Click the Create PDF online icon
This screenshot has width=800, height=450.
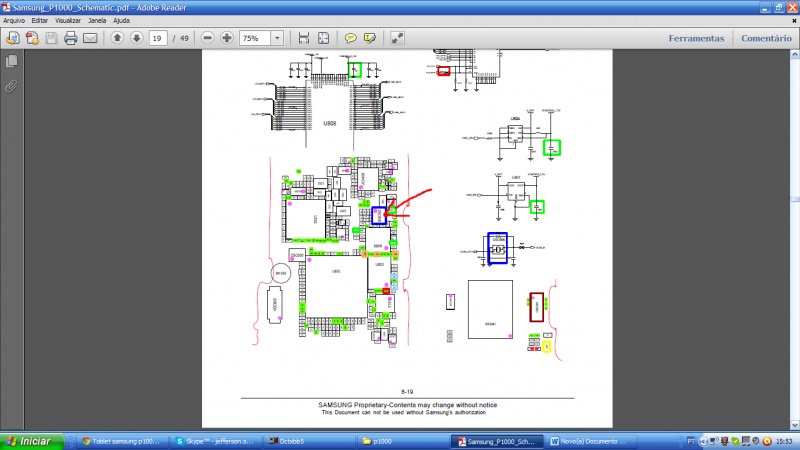point(13,38)
